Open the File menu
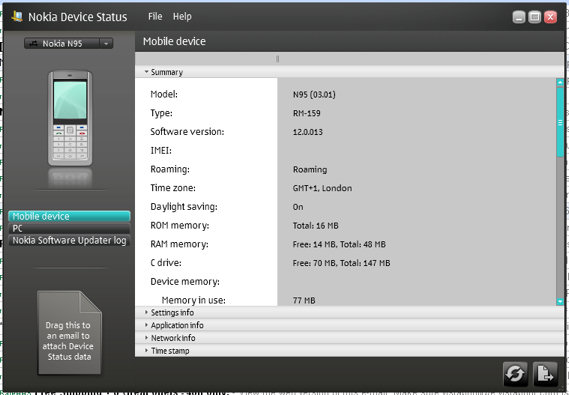The height and width of the screenshot is (395, 569). pos(155,16)
